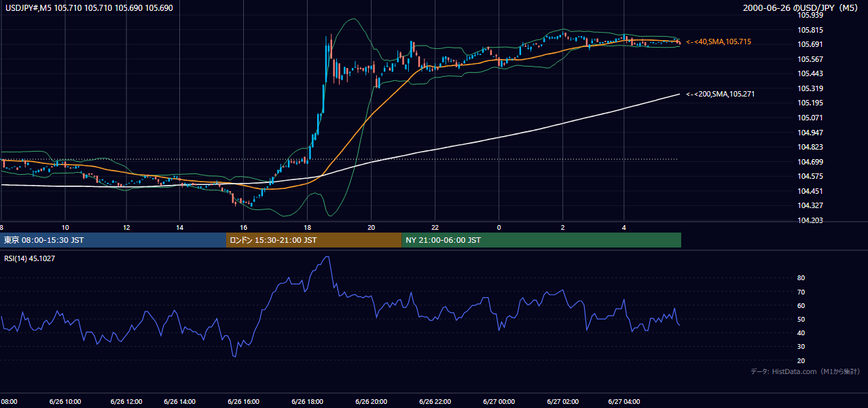
Task: Click RSI axis level 20
Action: 801,360
